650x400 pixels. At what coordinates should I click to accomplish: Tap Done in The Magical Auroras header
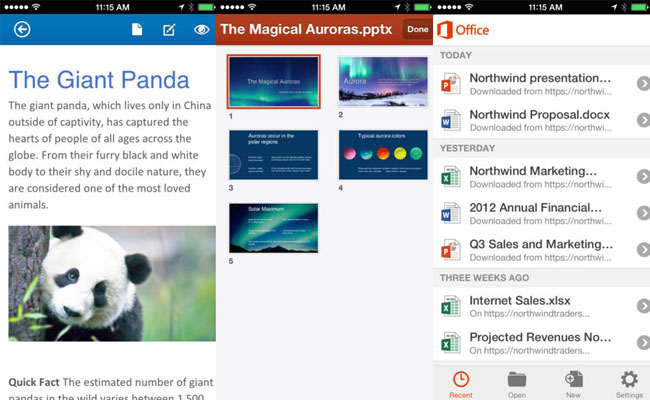(x=417, y=29)
